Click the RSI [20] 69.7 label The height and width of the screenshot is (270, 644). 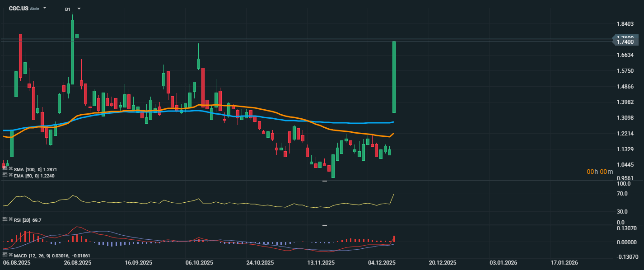pos(28,220)
